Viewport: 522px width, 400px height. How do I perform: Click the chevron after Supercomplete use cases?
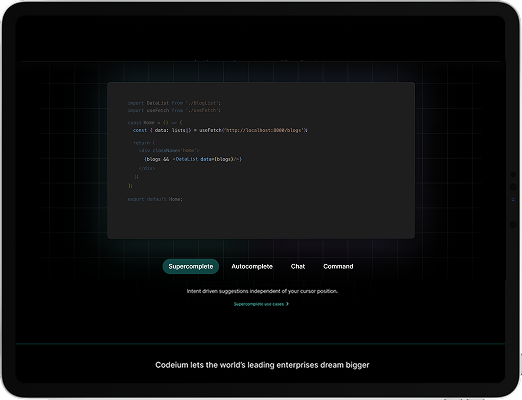click(287, 304)
